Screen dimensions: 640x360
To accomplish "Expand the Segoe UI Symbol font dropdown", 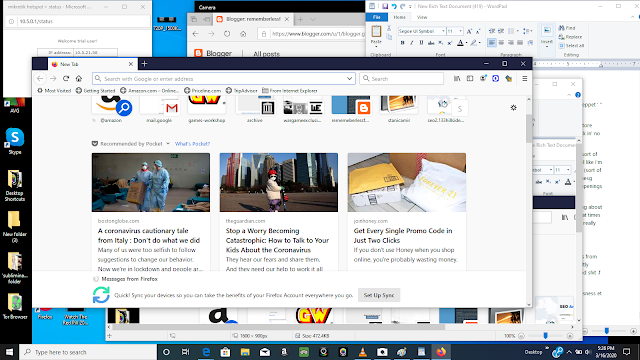I will tap(443, 31).
